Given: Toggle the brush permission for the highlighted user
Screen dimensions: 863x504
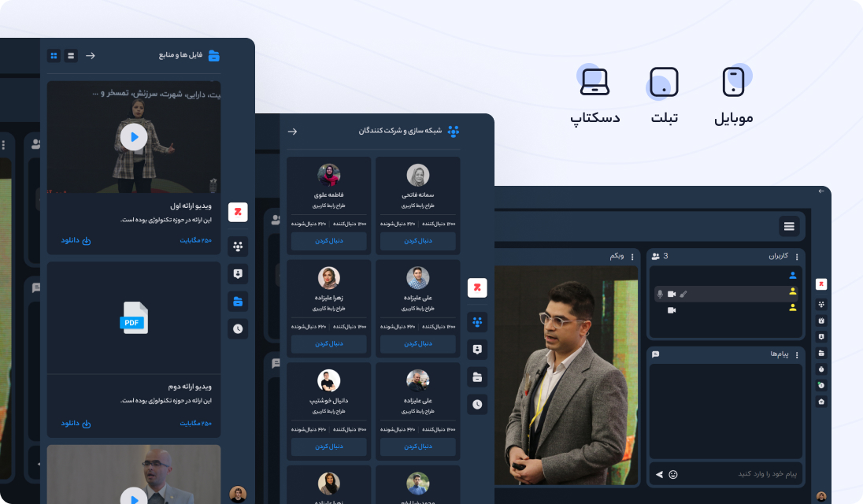Looking at the screenshot, I should pos(683,294).
